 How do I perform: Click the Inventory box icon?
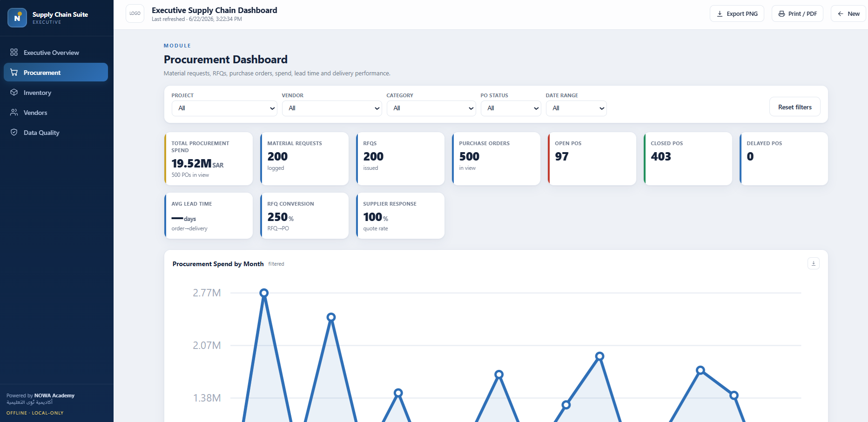point(14,92)
